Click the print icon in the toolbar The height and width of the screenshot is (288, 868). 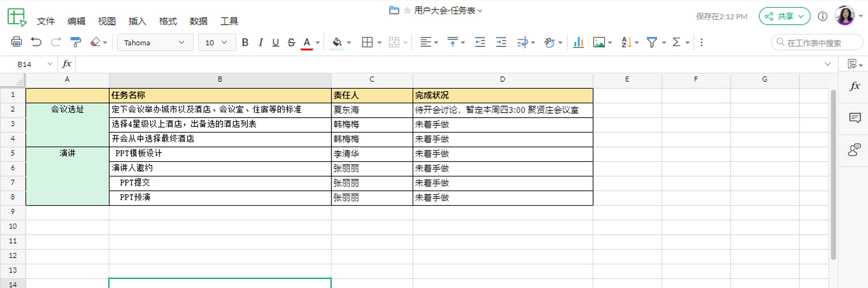coord(16,42)
